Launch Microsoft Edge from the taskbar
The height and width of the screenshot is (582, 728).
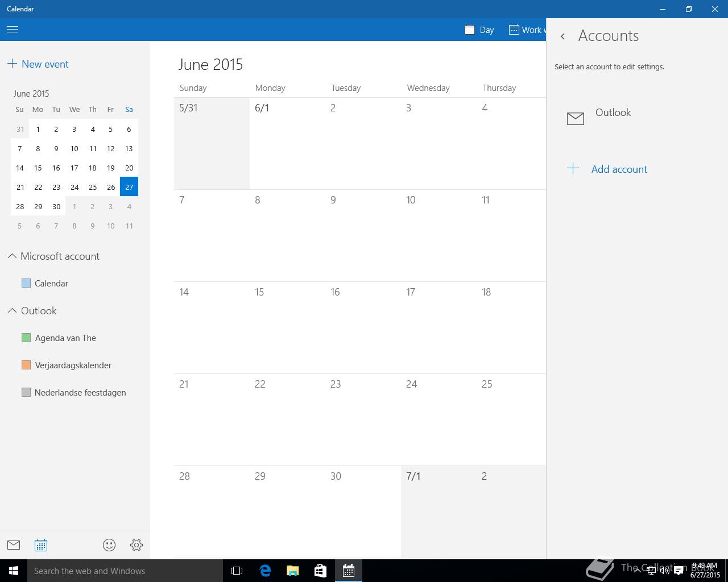[265, 571]
